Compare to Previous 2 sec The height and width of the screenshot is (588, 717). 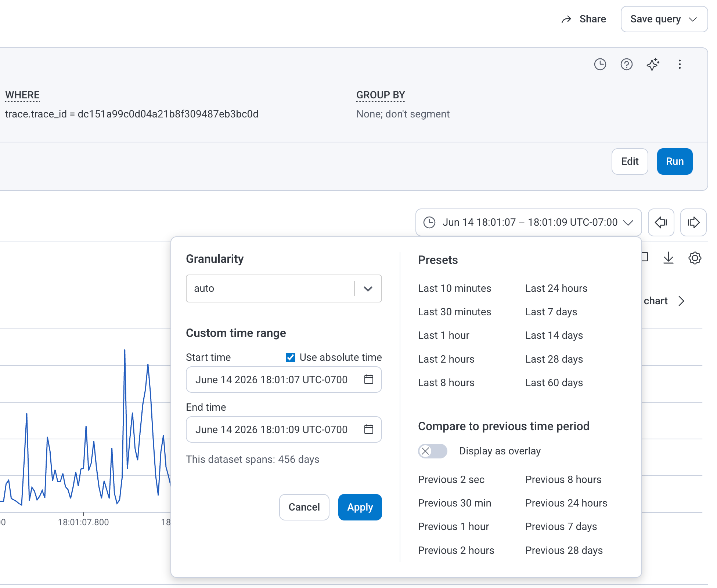[x=451, y=480]
